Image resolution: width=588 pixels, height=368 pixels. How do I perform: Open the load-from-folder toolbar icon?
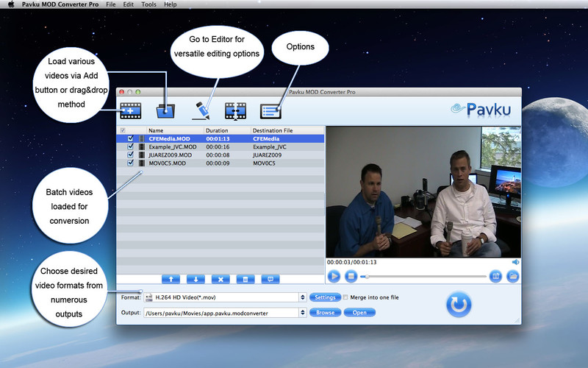(165, 111)
